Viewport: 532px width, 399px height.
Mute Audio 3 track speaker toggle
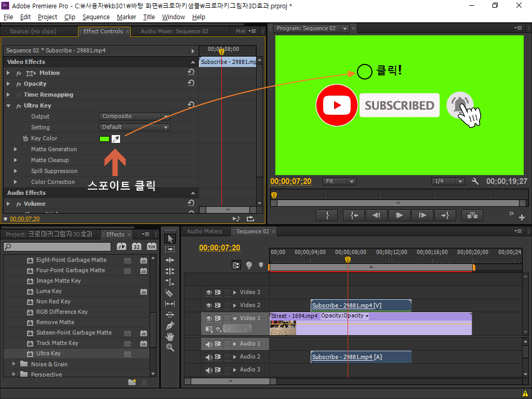click(209, 370)
